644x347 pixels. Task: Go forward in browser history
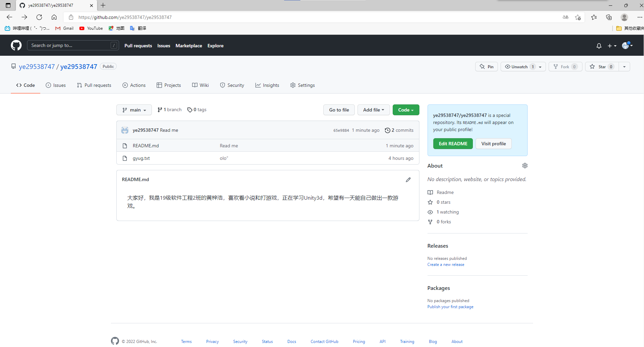coord(24,17)
